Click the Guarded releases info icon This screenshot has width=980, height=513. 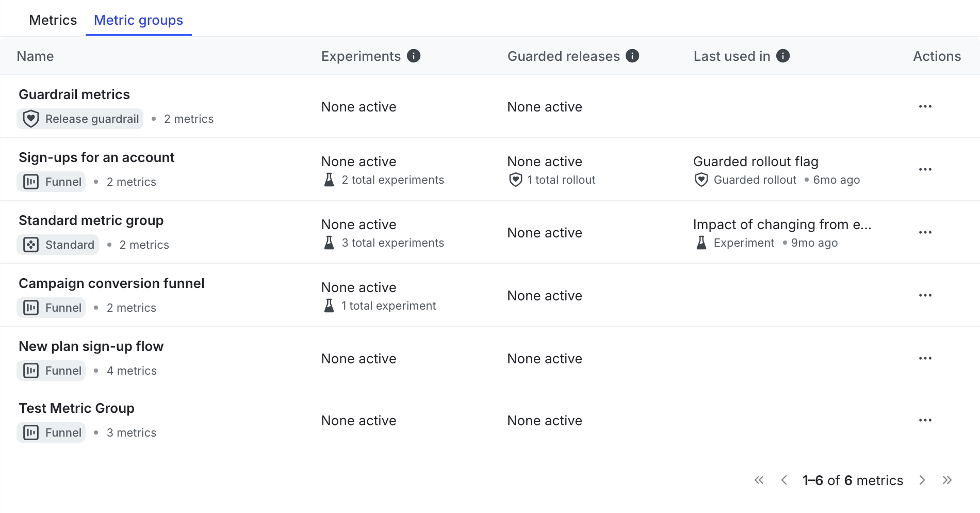click(632, 56)
